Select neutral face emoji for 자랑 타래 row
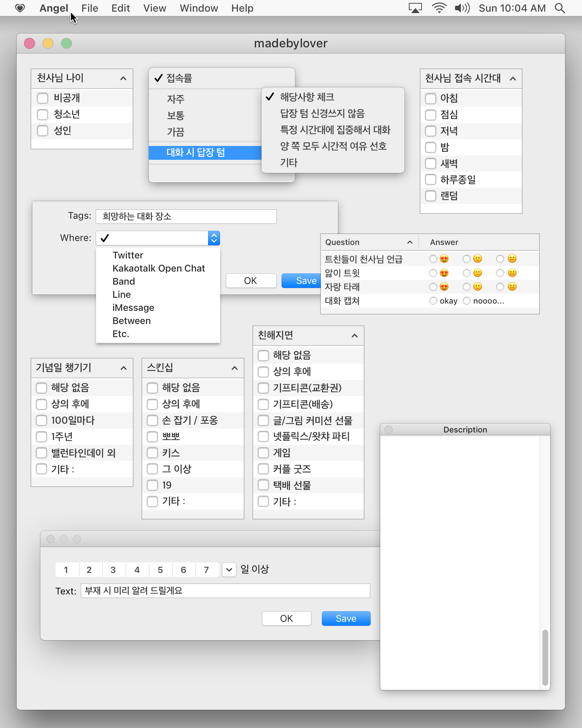This screenshot has height=728, width=582. [500, 287]
